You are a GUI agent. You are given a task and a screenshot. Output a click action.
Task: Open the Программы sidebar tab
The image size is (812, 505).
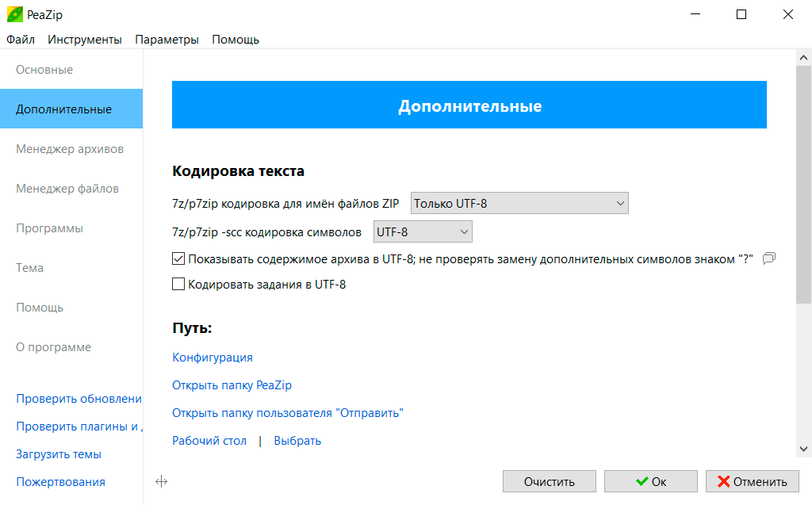[71, 228]
